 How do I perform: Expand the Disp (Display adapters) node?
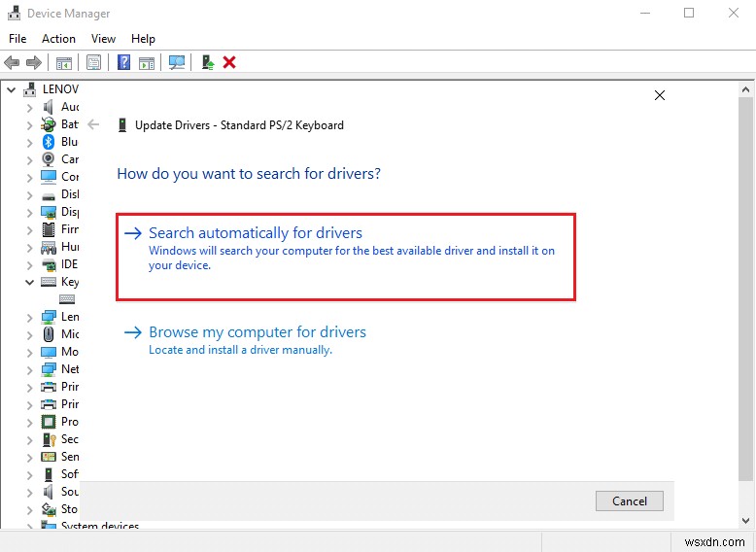pyautogui.click(x=29, y=212)
